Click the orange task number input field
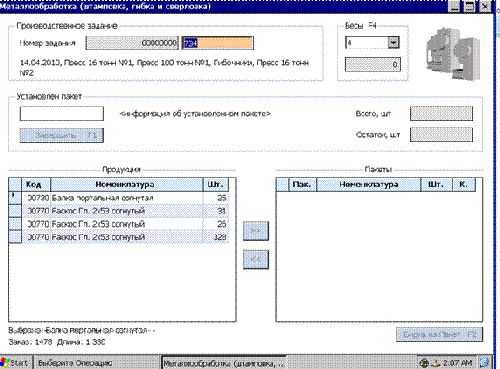This screenshot has height=369, width=500. click(x=218, y=43)
